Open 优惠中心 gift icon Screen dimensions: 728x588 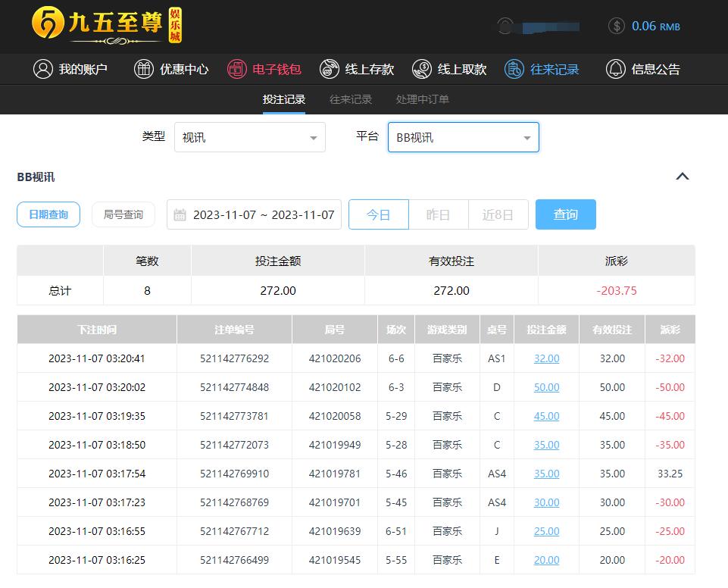[x=144, y=69]
